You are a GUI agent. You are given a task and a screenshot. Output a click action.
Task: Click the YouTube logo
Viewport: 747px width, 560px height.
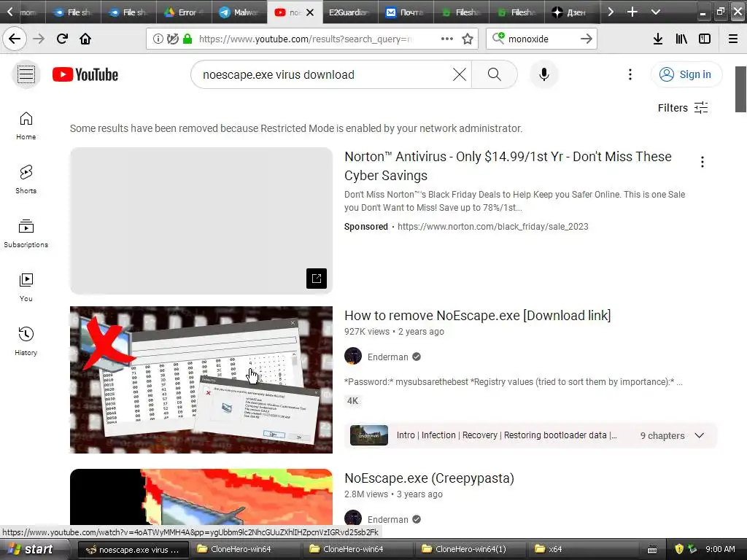pos(85,75)
